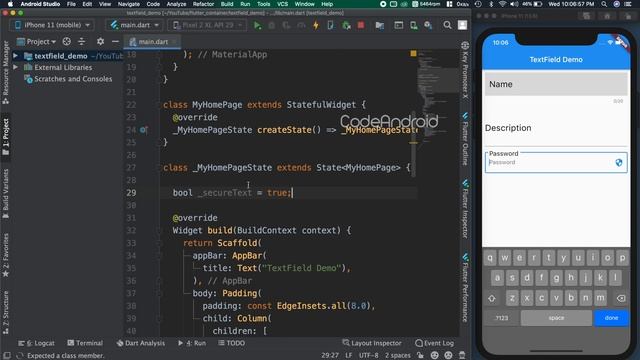Click the Password input field in simulator
Image resolution: width=640 pixels, height=360 pixels.
point(556,162)
